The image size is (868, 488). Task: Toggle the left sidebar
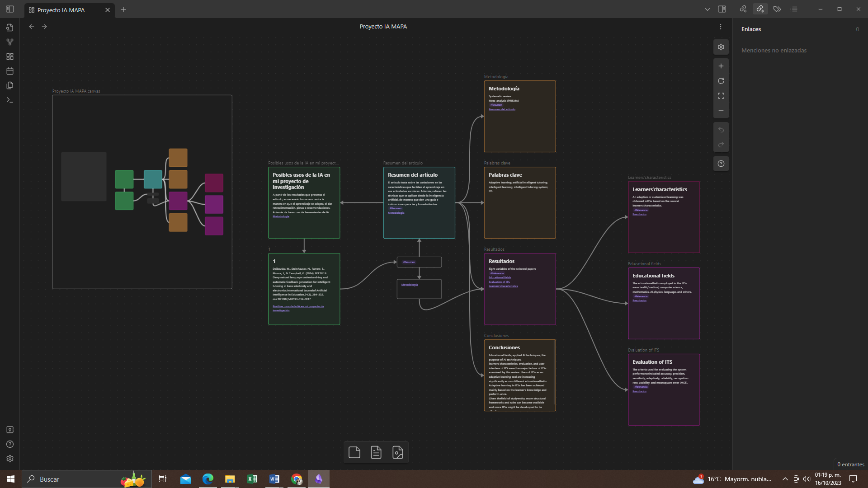(x=10, y=9)
